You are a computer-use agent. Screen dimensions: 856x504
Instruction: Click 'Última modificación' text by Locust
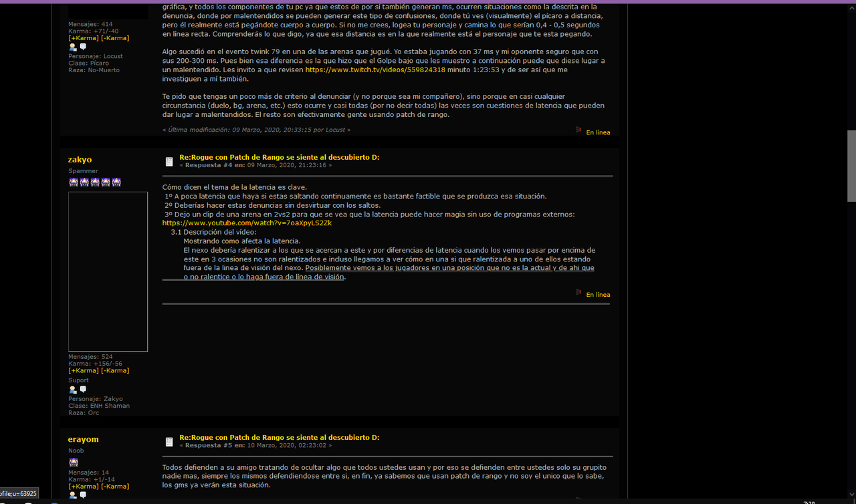[256, 130]
